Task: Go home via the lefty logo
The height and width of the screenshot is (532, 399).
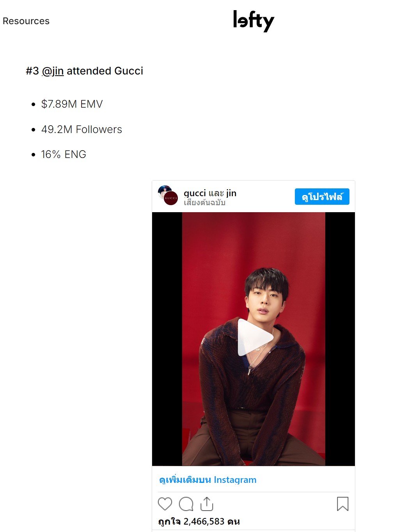Action: [x=254, y=21]
